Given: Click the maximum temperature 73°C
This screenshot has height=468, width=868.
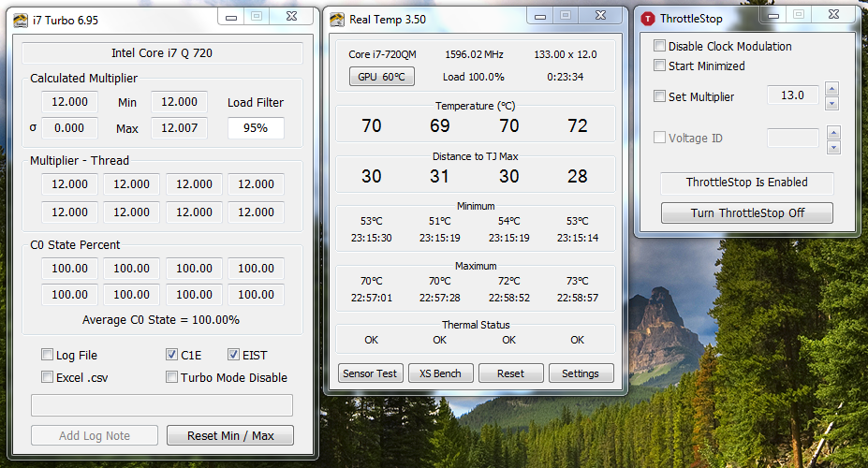Looking at the screenshot, I should click(x=578, y=281).
